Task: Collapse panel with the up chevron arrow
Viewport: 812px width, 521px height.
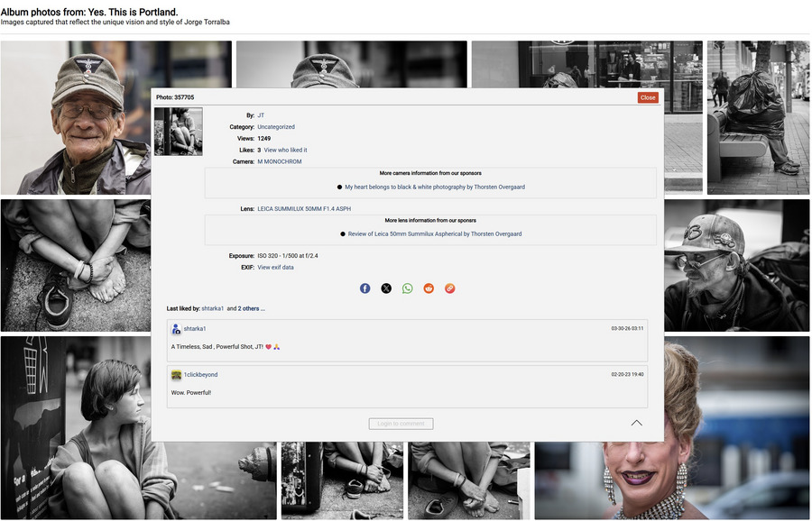Action: (x=636, y=423)
